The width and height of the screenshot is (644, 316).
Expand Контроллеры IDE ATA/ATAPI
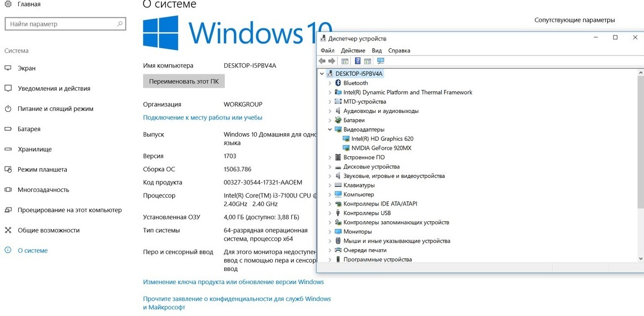[330, 204]
